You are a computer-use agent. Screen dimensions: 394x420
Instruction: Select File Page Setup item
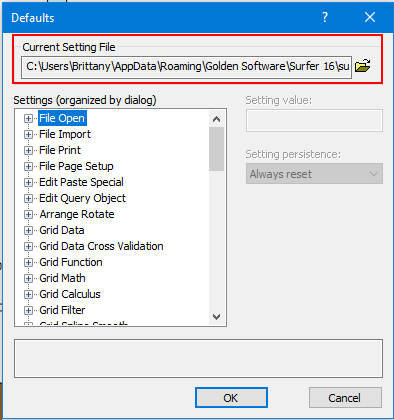tap(76, 166)
